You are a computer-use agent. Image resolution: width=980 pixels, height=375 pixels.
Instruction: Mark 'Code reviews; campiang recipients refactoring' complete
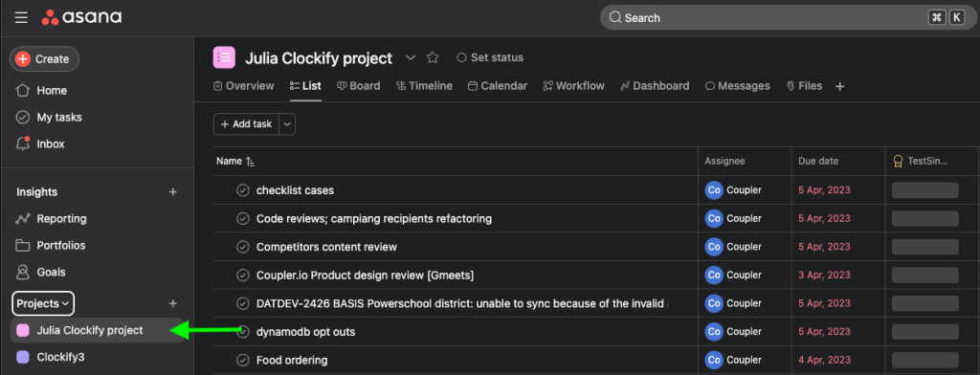pos(243,219)
